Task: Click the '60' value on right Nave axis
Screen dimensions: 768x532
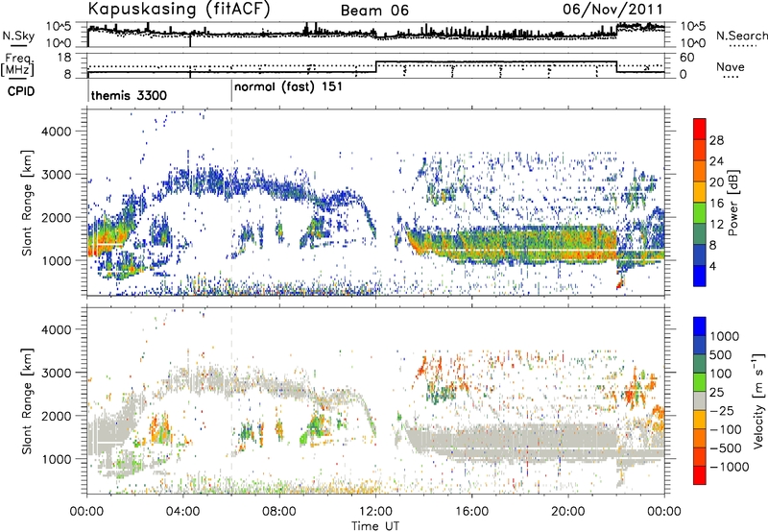Action: pos(687,58)
